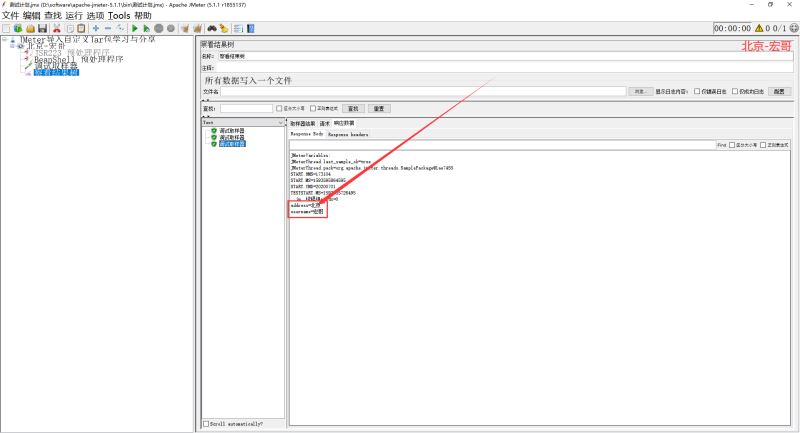Viewport: 800px width, 433px height.
Task: Click the Toggle enable/disable toolbar icon
Action: (x=120, y=29)
